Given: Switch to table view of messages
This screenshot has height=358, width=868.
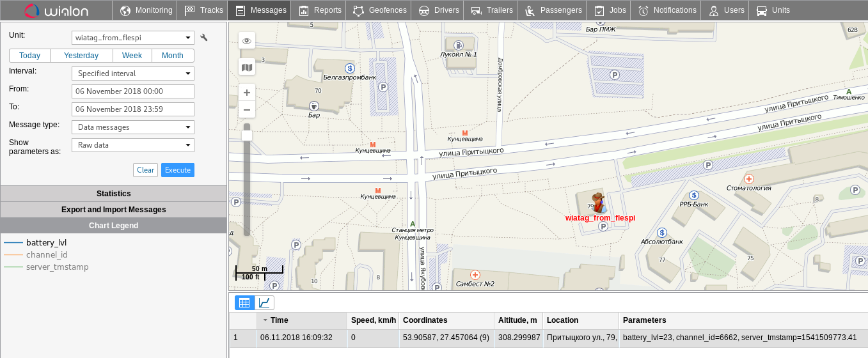Looking at the screenshot, I should 244,302.
